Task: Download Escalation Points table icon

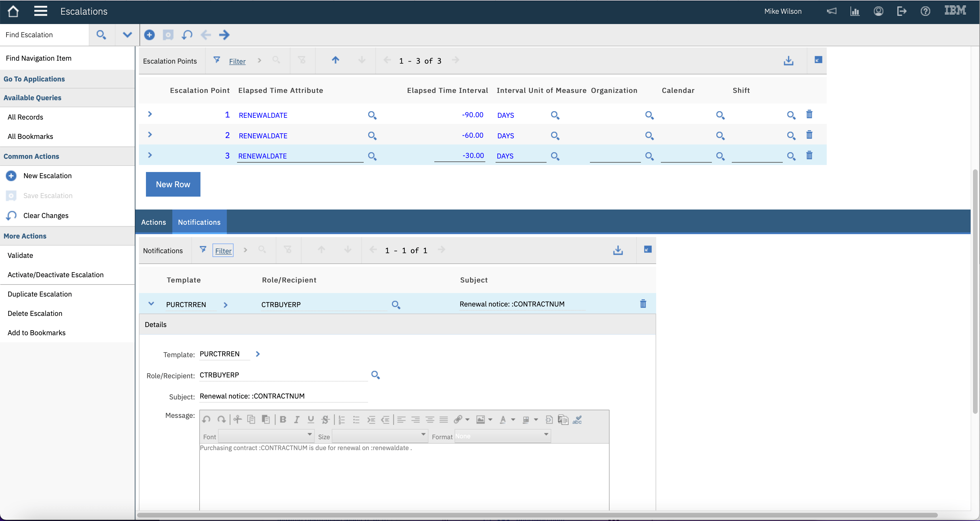Action: coord(788,61)
